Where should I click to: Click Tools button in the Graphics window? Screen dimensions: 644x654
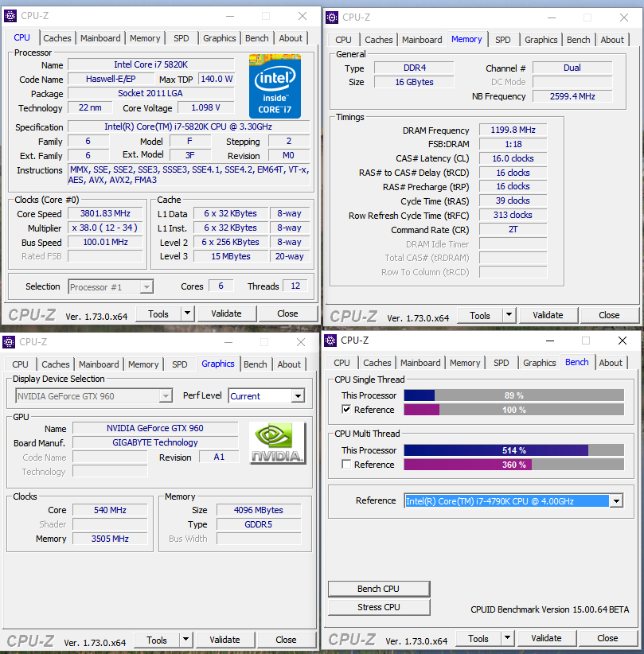[157, 640]
